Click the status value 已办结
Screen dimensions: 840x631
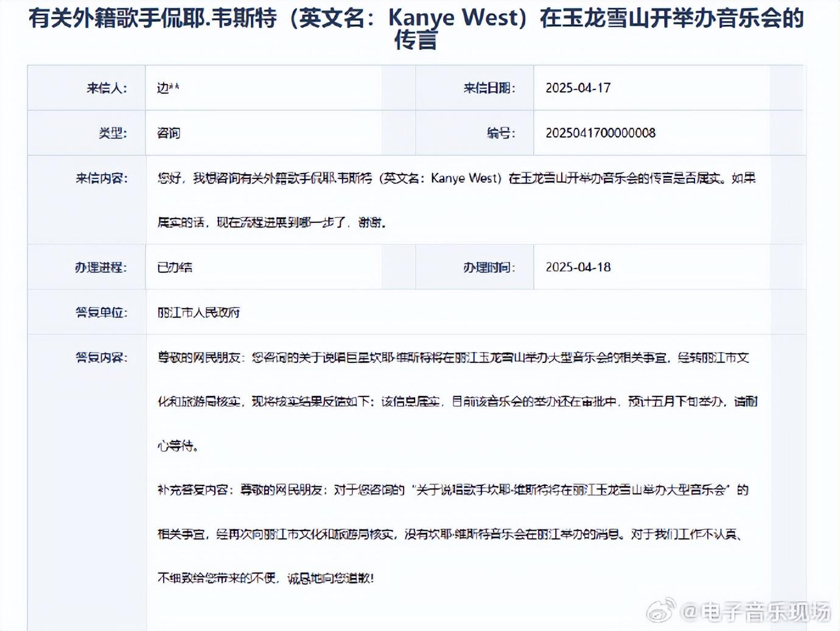175,267
